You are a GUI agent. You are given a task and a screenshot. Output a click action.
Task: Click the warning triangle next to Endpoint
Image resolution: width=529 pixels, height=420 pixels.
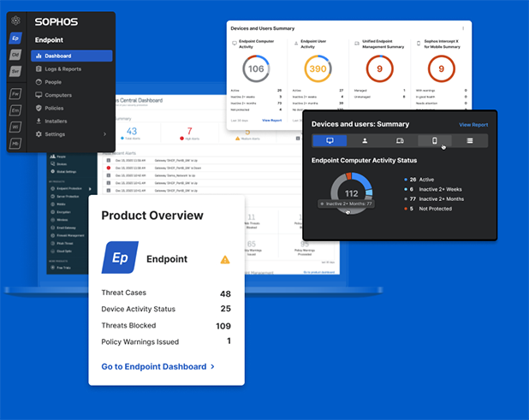[225, 259]
